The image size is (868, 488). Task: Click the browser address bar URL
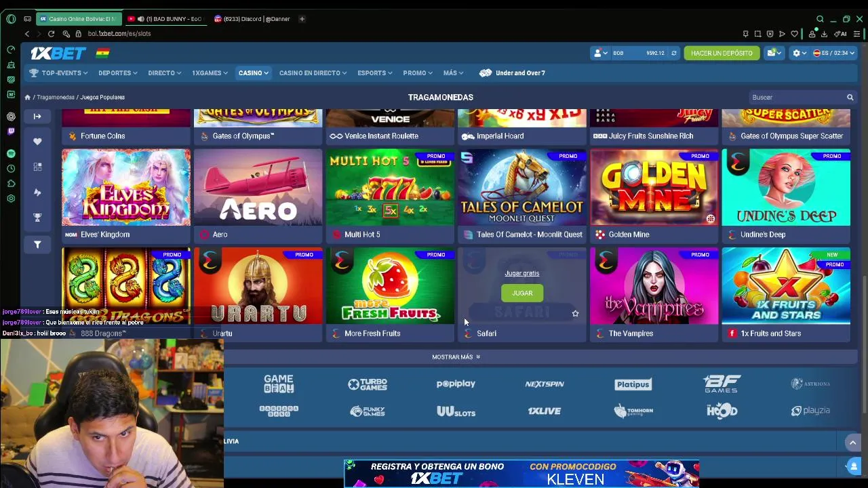[119, 34]
